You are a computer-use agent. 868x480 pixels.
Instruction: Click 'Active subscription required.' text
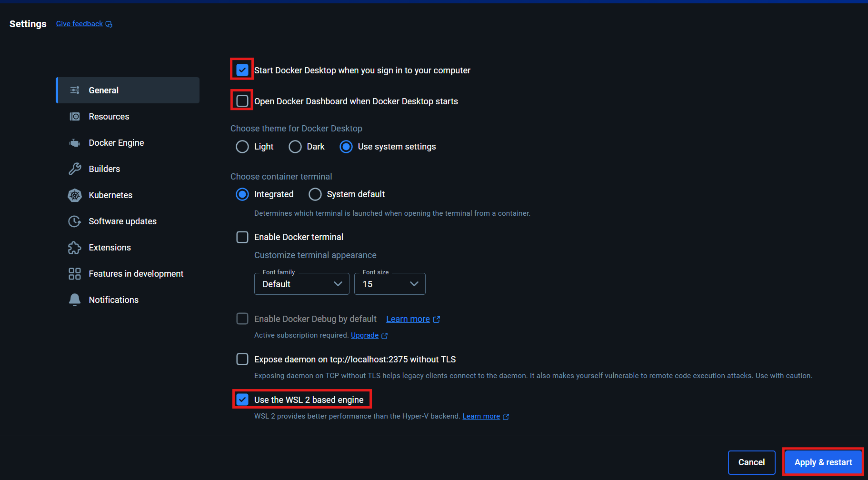[301, 335]
